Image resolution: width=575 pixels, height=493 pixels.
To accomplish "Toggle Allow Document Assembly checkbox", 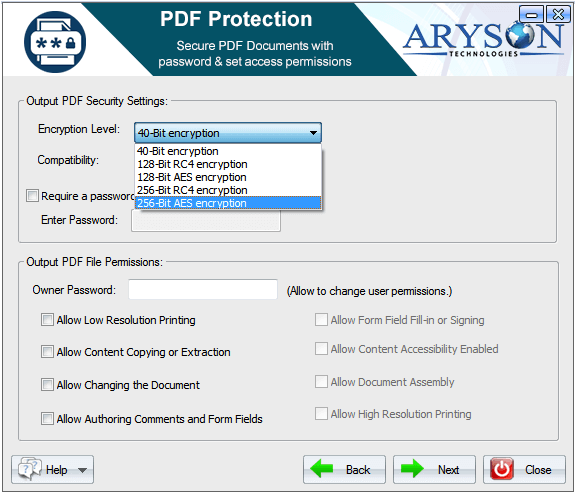I will click(321, 381).
